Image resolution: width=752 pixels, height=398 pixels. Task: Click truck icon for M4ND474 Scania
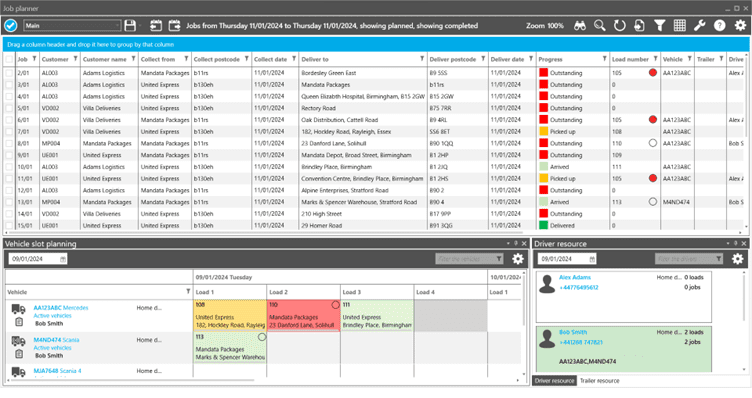(x=18, y=341)
